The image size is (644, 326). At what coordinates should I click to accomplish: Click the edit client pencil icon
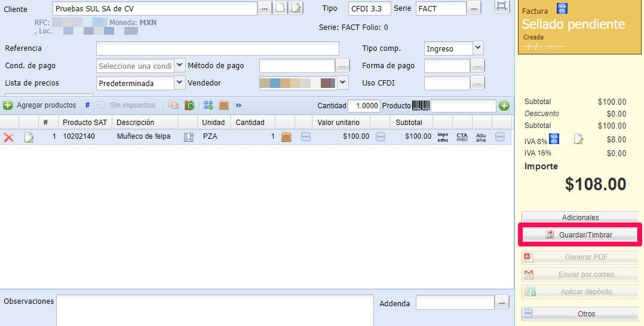(x=296, y=8)
